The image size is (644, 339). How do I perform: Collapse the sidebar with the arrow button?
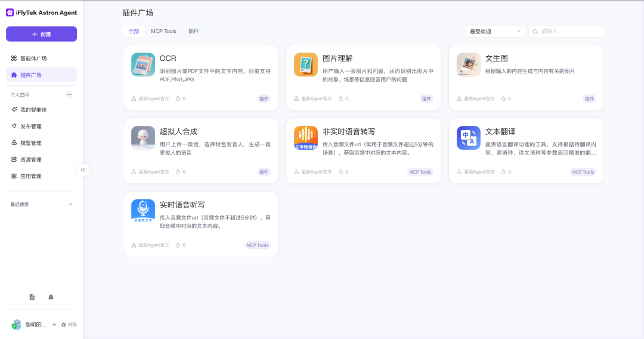click(83, 169)
